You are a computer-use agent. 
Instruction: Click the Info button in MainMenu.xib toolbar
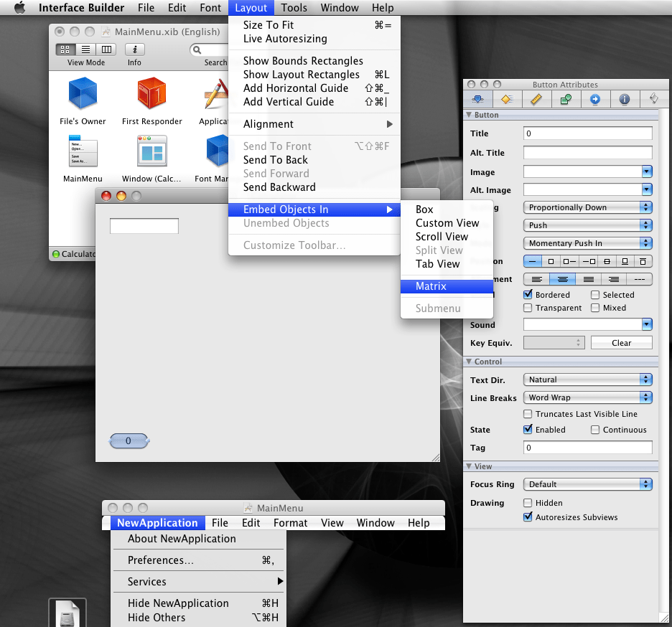pos(134,49)
